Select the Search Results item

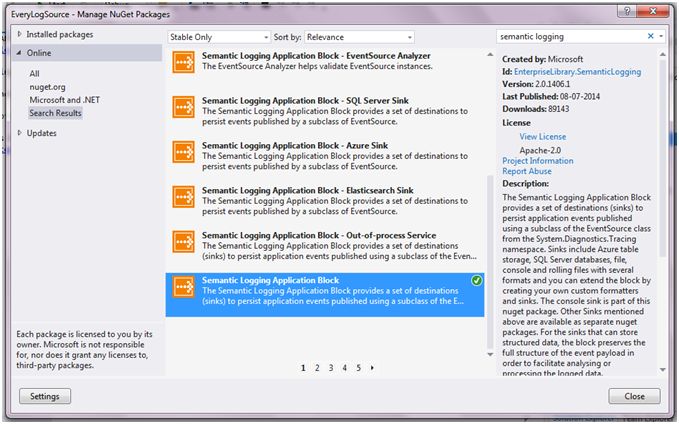(x=55, y=113)
